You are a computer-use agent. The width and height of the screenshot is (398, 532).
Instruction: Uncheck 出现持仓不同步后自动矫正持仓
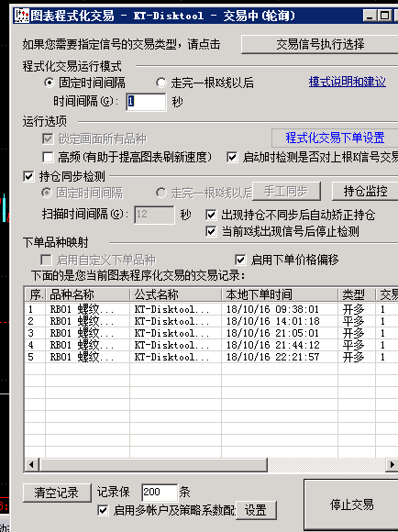[211, 215]
